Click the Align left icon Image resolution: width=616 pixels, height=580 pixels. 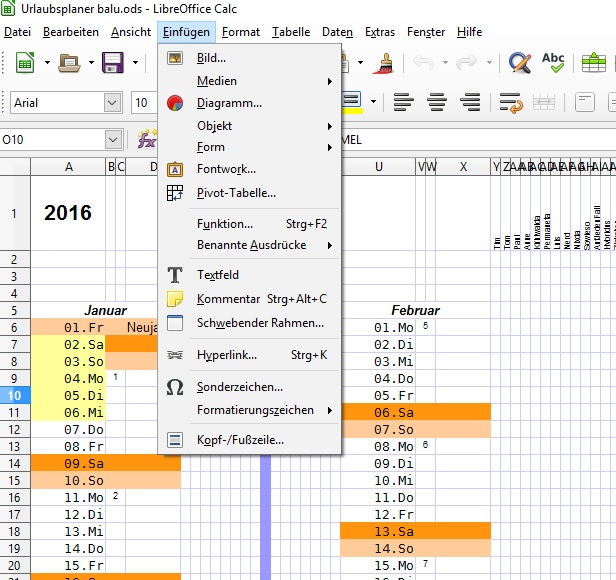[403, 103]
